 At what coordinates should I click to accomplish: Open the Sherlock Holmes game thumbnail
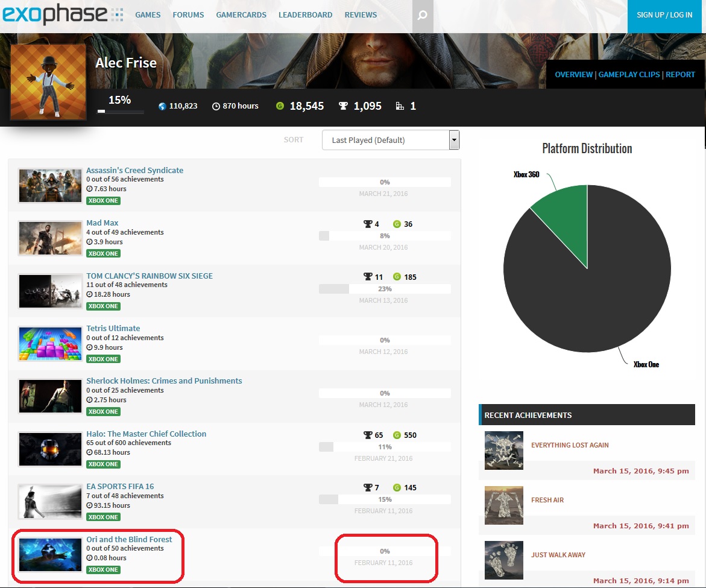(x=50, y=396)
